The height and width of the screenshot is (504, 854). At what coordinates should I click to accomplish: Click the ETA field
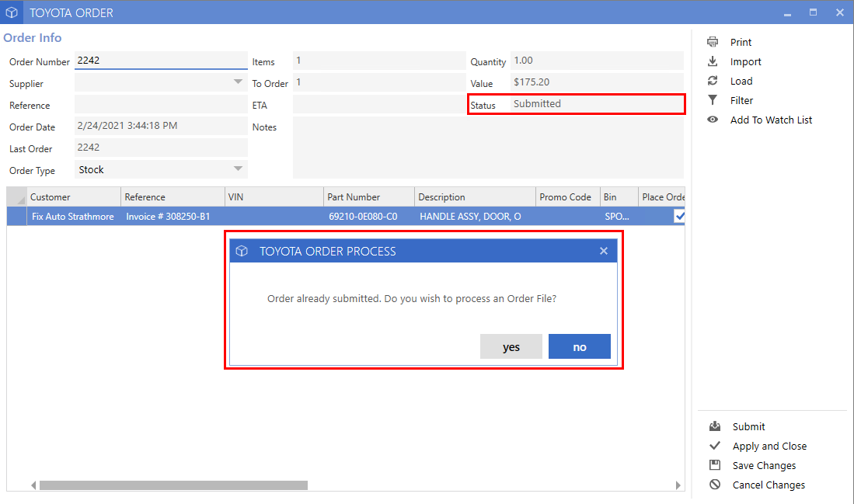[379, 104]
